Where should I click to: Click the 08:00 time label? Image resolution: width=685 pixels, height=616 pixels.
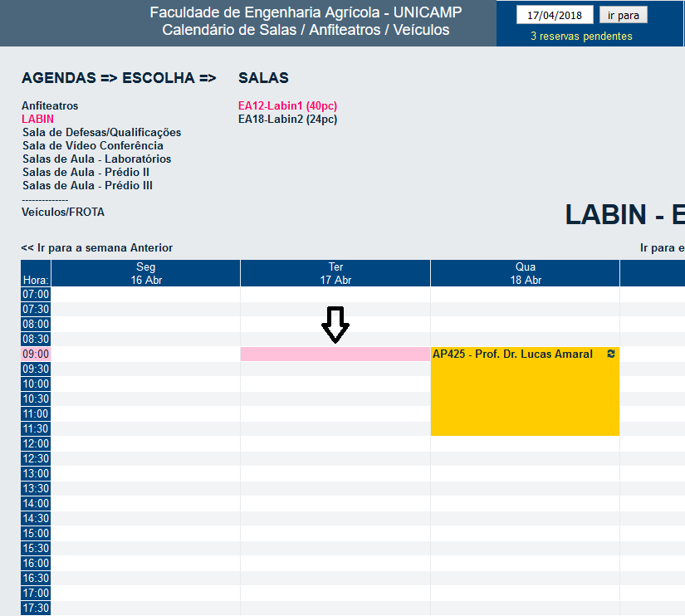36,324
